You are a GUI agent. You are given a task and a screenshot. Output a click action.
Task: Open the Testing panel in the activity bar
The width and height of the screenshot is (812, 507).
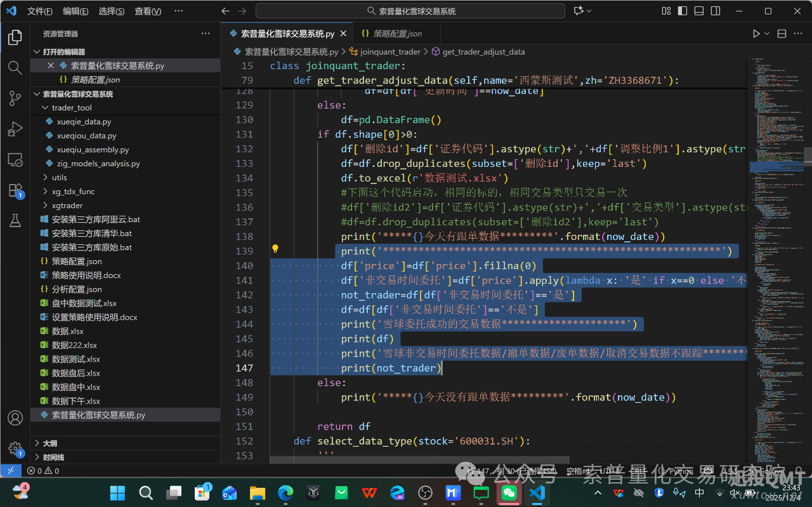coord(15,220)
